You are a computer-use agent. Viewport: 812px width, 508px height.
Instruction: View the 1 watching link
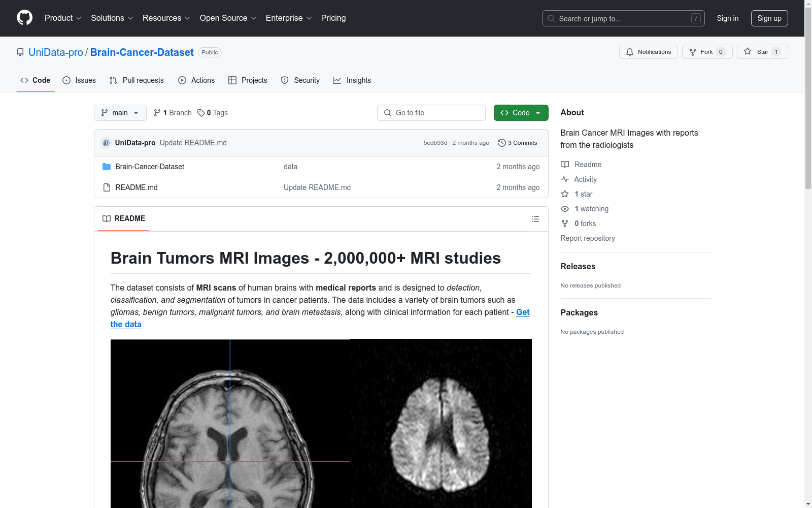click(585, 209)
